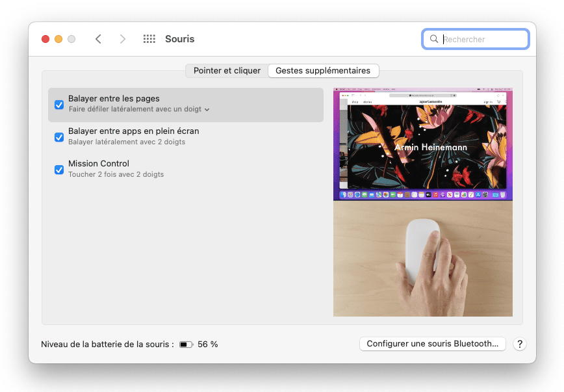Click the Souris window title

[180, 39]
